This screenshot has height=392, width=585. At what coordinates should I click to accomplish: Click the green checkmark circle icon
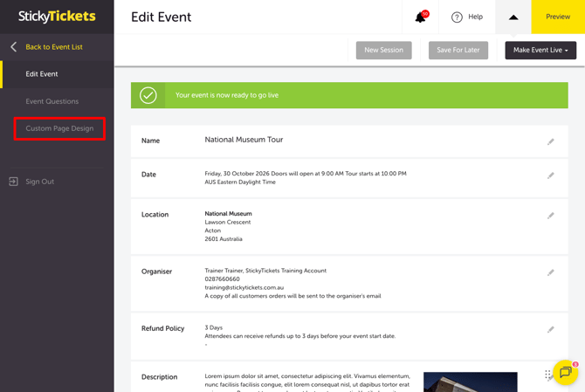tap(148, 95)
